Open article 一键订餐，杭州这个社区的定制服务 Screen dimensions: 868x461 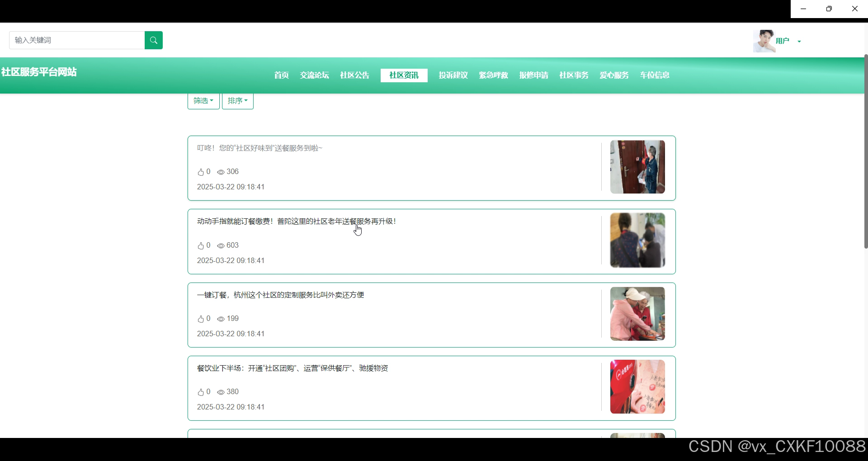[281, 295]
